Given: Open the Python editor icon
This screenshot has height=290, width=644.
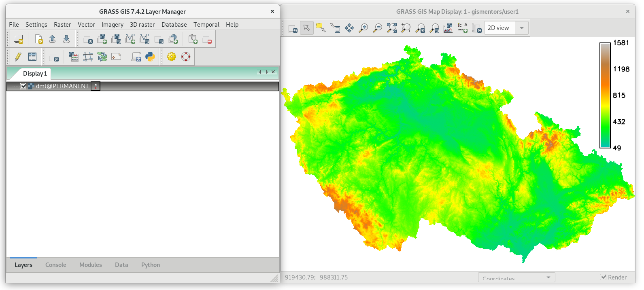Looking at the screenshot, I should 150,57.
